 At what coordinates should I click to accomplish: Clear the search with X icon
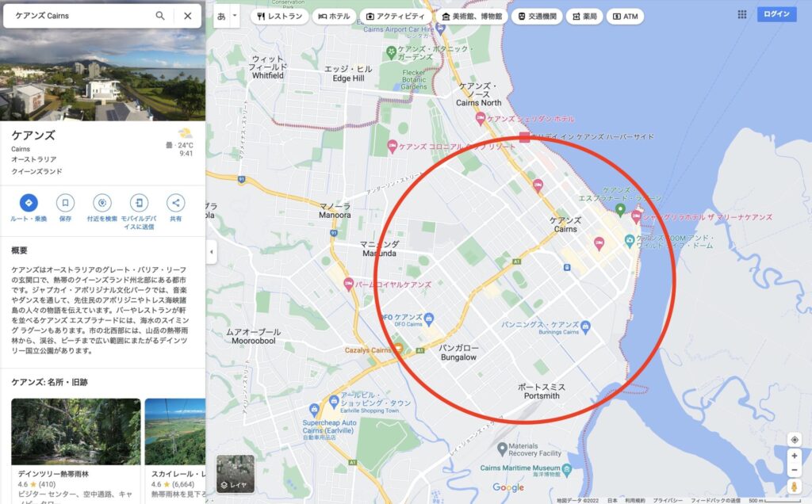[x=187, y=16]
